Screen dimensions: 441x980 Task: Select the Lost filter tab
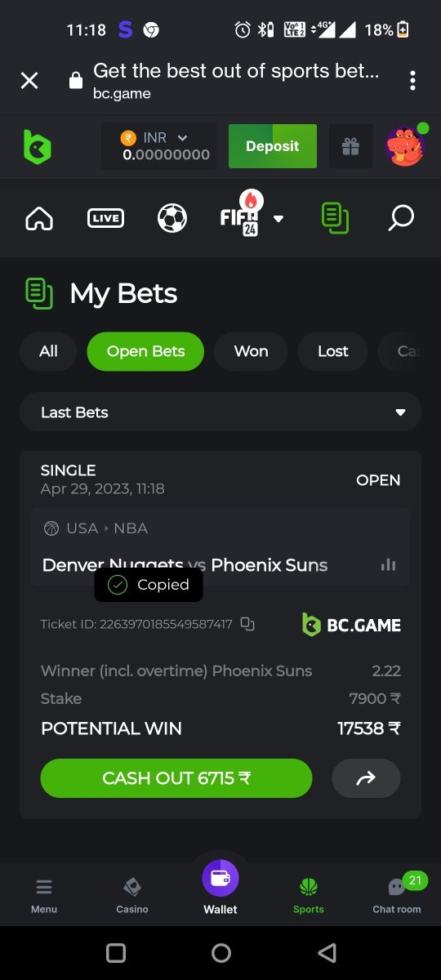[x=332, y=351]
